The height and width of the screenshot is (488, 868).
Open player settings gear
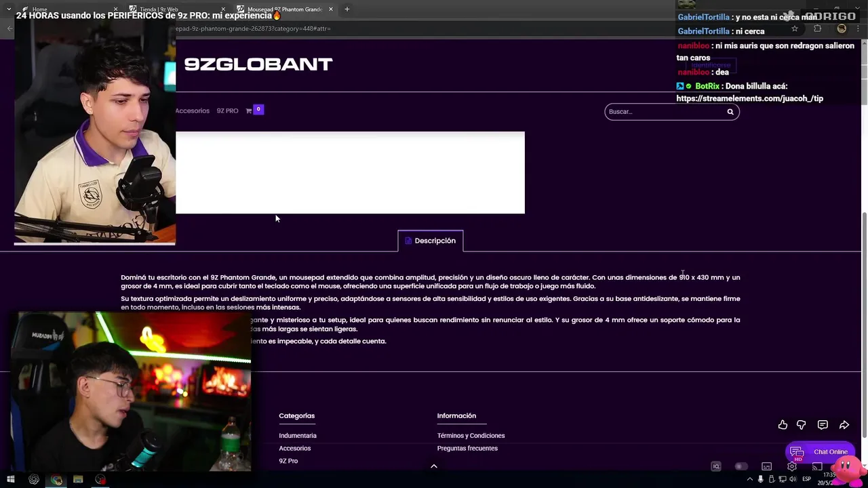tap(791, 466)
